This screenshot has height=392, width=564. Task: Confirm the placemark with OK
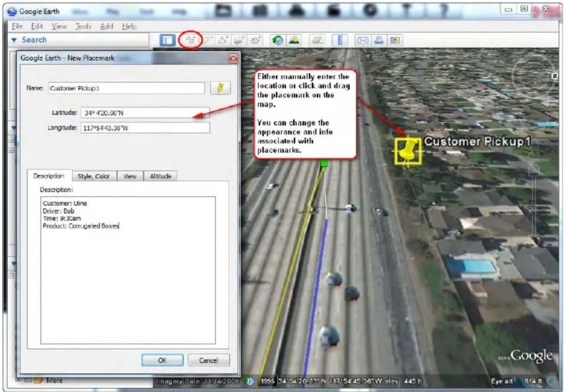[x=162, y=360]
